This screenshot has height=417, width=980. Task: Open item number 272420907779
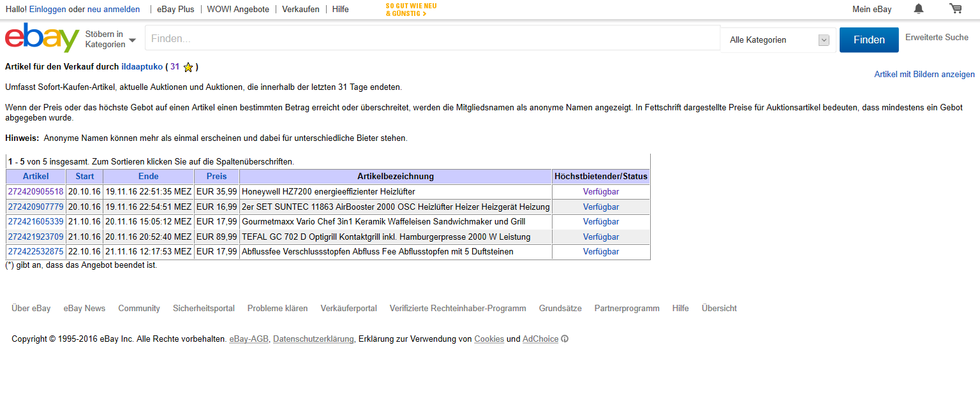(36, 207)
